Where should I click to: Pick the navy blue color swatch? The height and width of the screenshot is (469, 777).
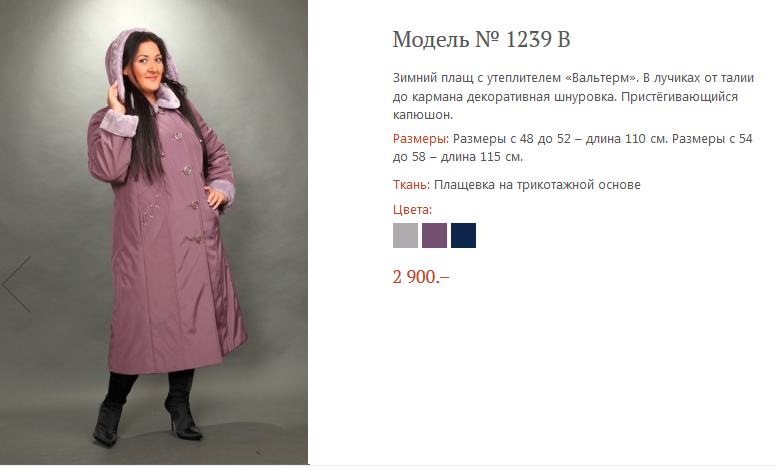(463, 235)
